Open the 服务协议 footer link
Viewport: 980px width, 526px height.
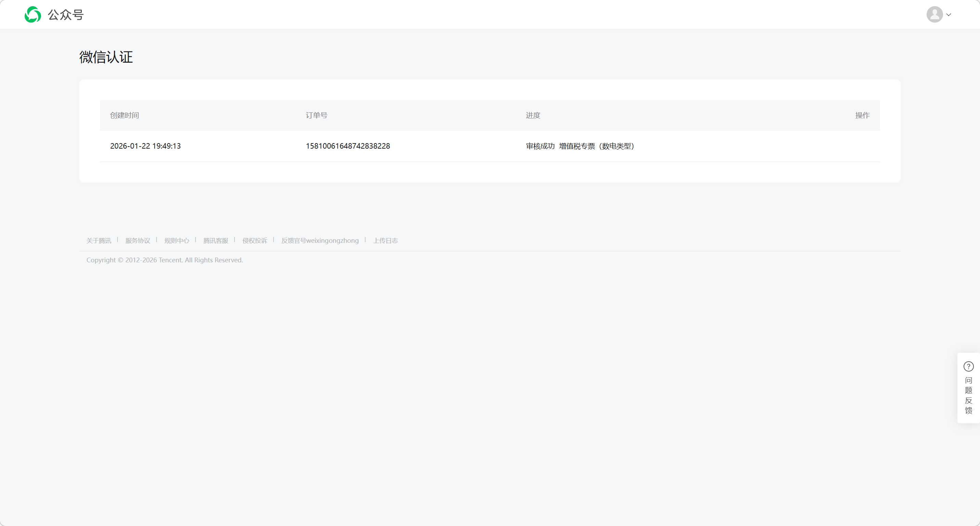(138, 240)
